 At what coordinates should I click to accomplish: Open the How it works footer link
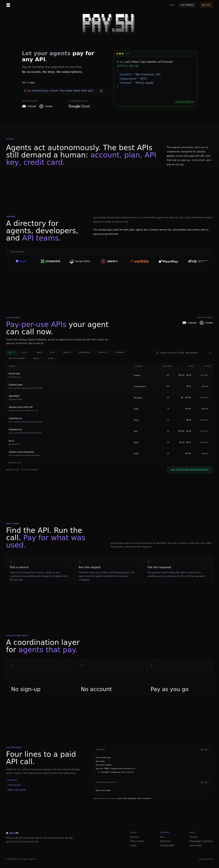[x=137, y=841]
